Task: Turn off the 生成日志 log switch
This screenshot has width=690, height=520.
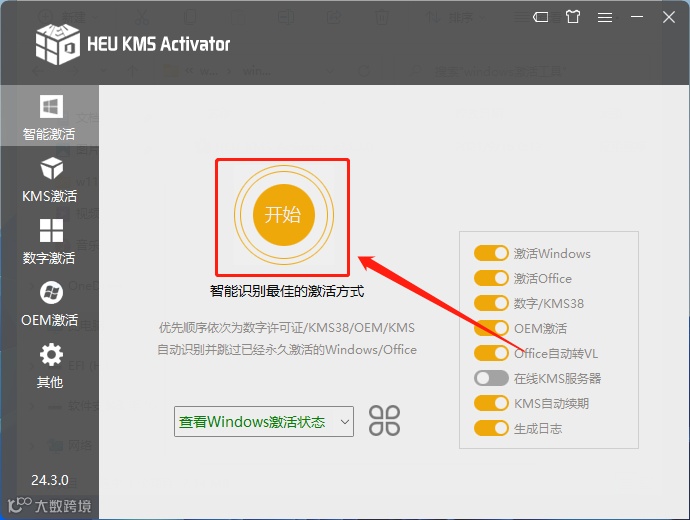Action: [x=491, y=428]
